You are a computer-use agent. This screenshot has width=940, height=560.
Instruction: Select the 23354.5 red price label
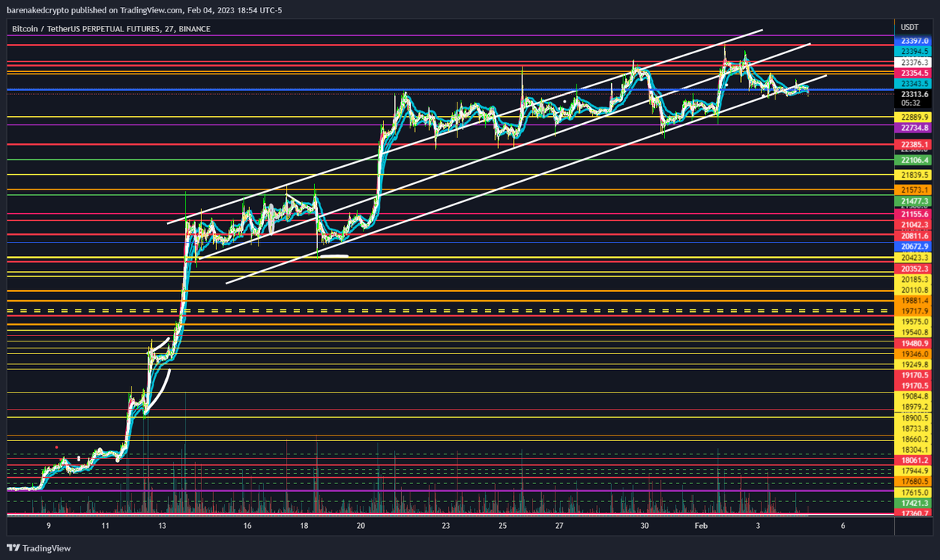(x=914, y=72)
